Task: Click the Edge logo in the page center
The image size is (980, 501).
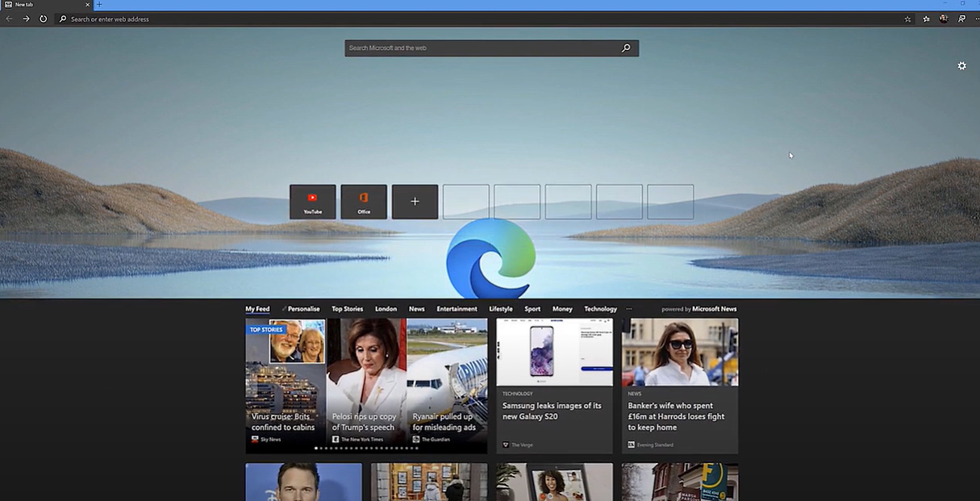Action: click(x=491, y=258)
